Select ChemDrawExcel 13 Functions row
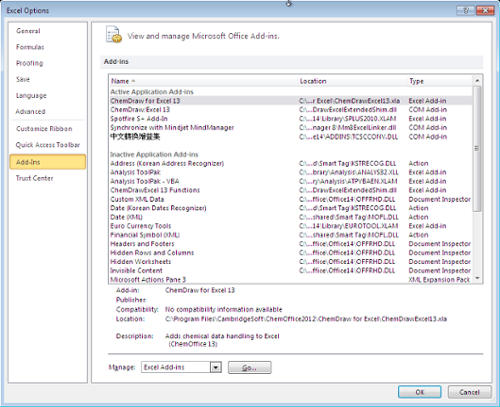Image resolution: width=500 pixels, height=407 pixels. click(x=291, y=190)
